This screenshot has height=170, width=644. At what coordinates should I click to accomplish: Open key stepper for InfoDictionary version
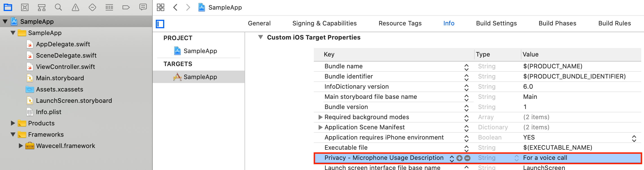pyautogui.click(x=467, y=87)
